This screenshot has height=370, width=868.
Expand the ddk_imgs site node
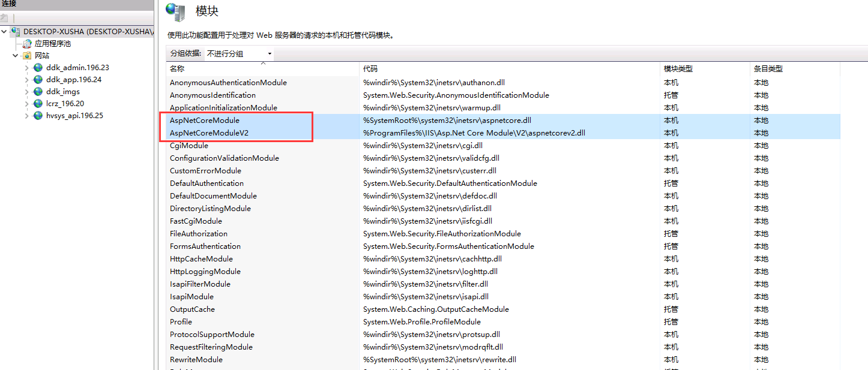point(26,92)
